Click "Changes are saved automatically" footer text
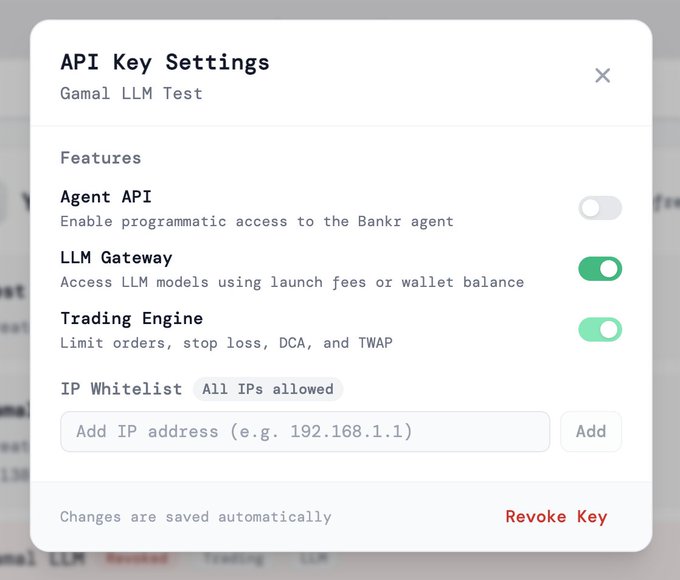680x580 pixels. [195, 517]
